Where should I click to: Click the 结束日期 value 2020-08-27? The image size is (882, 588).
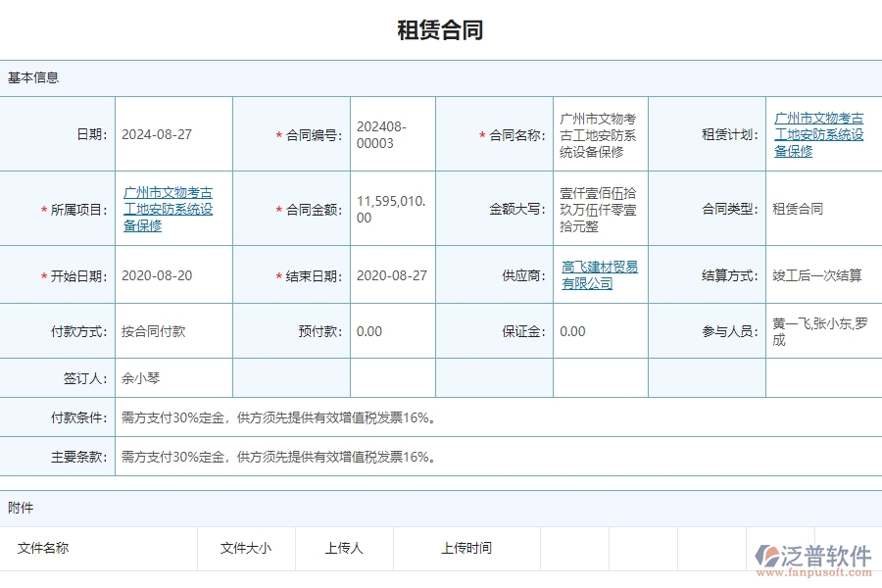pyautogui.click(x=391, y=275)
